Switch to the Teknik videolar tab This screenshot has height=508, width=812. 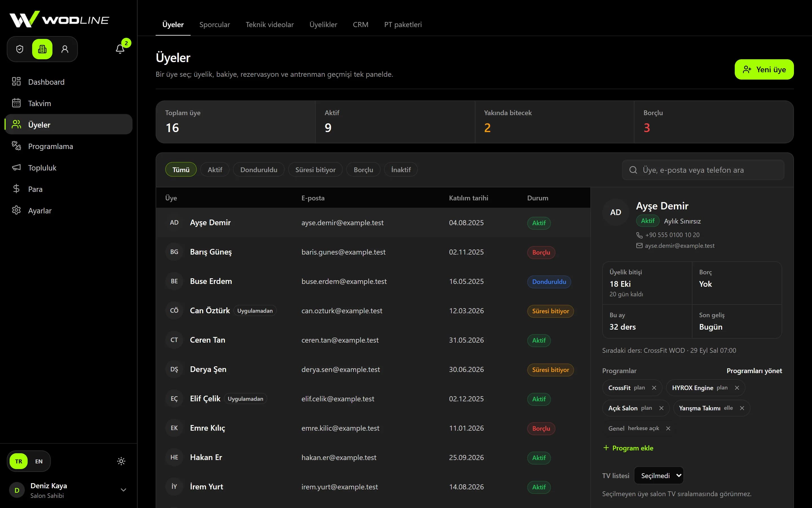(270, 25)
